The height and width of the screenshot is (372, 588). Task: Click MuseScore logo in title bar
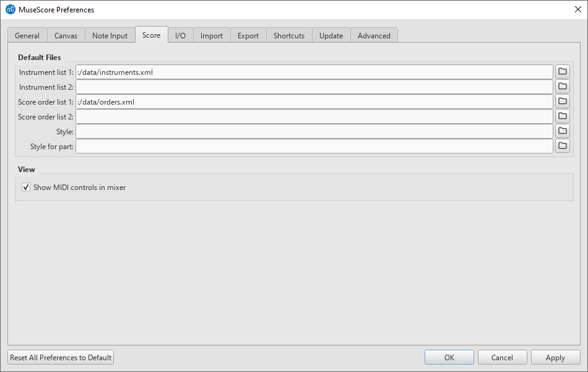10,10
